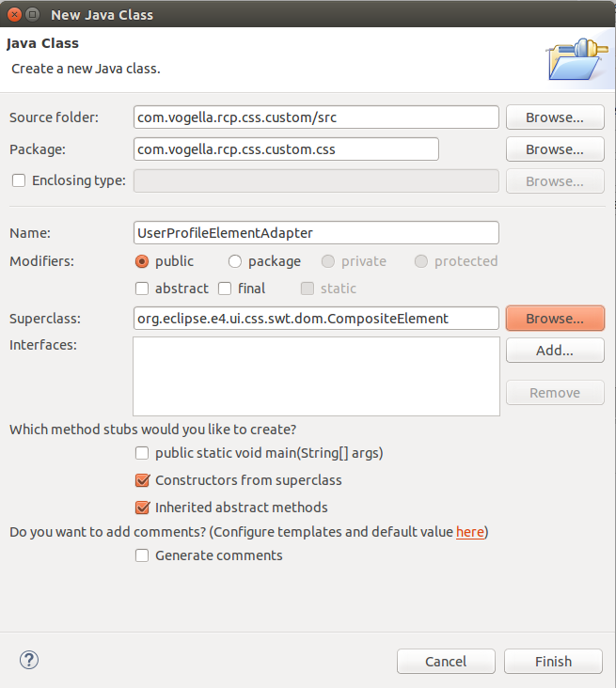Viewport: 616px width, 688px height.
Task: Check the abstract modifier checkbox
Action: click(142, 289)
